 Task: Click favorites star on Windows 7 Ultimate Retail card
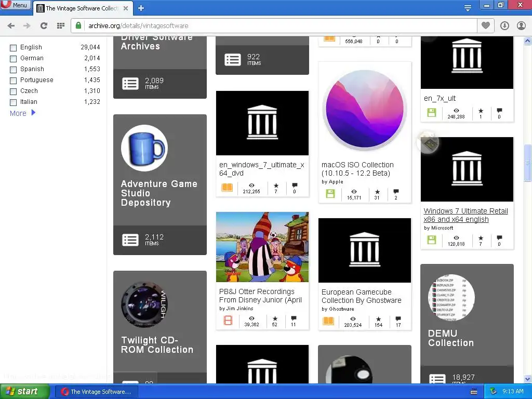pos(481,238)
